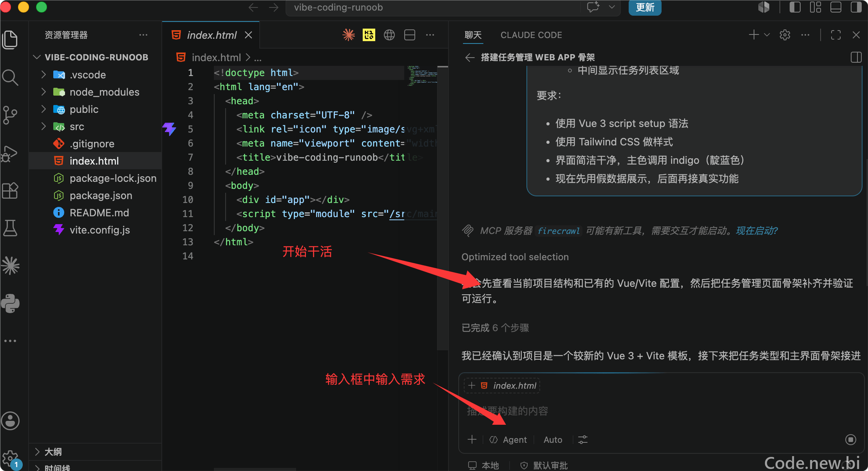Start a new chat with plus button
Image resolution: width=868 pixels, height=471 pixels.
(x=753, y=35)
